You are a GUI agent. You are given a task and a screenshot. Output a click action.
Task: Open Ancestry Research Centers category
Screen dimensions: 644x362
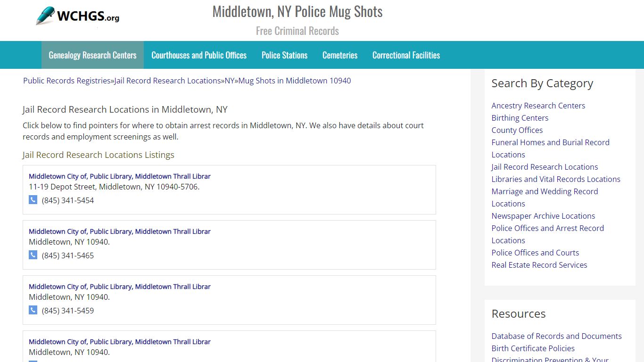(538, 106)
